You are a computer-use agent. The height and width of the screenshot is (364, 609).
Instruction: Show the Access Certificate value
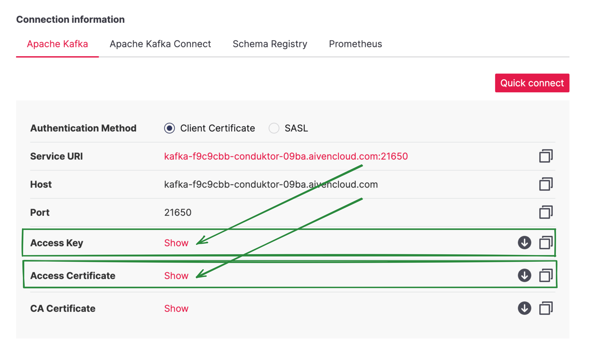[176, 276]
